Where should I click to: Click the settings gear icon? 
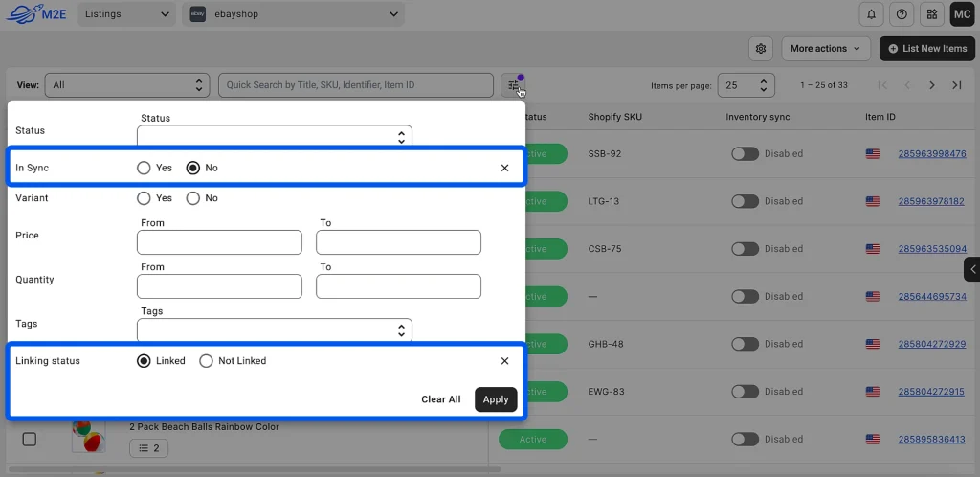[x=761, y=49]
